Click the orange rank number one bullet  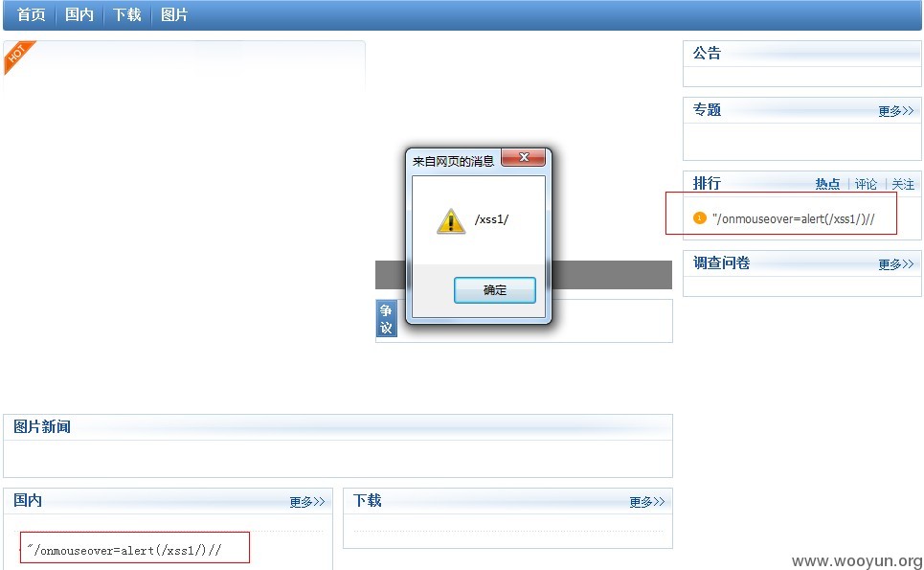[700, 218]
